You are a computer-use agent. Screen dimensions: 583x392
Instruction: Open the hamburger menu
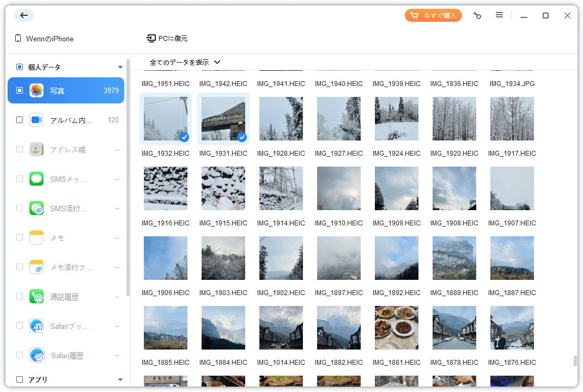pyautogui.click(x=499, y=15)
